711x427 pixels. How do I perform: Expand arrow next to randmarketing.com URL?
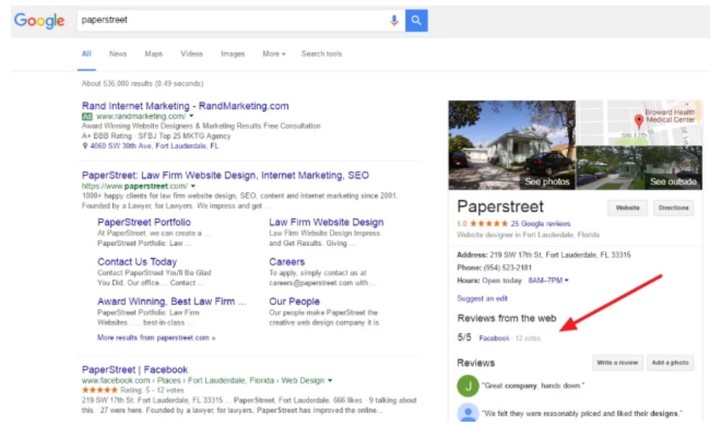[x=191, y=116]
